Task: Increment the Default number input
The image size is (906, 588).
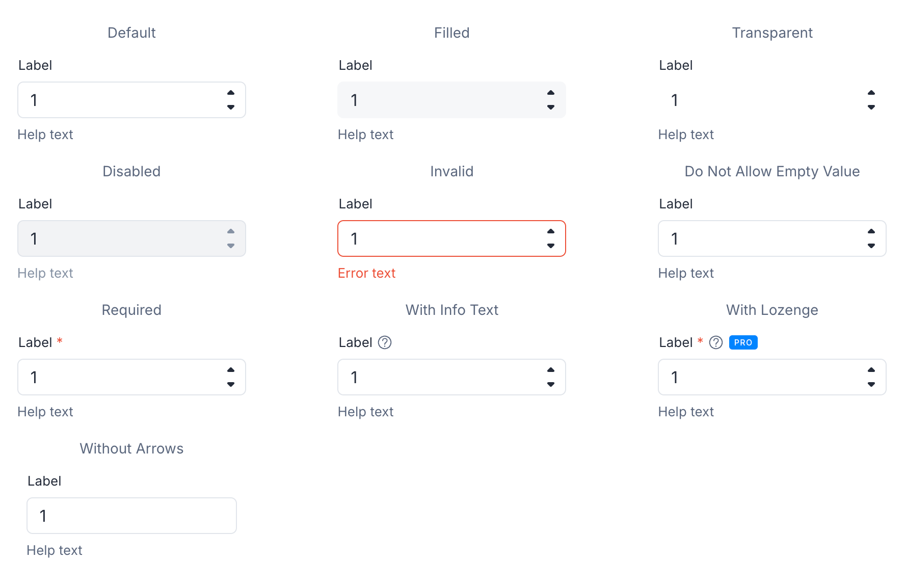Action: pyautogui.click(x=231, y=93)
